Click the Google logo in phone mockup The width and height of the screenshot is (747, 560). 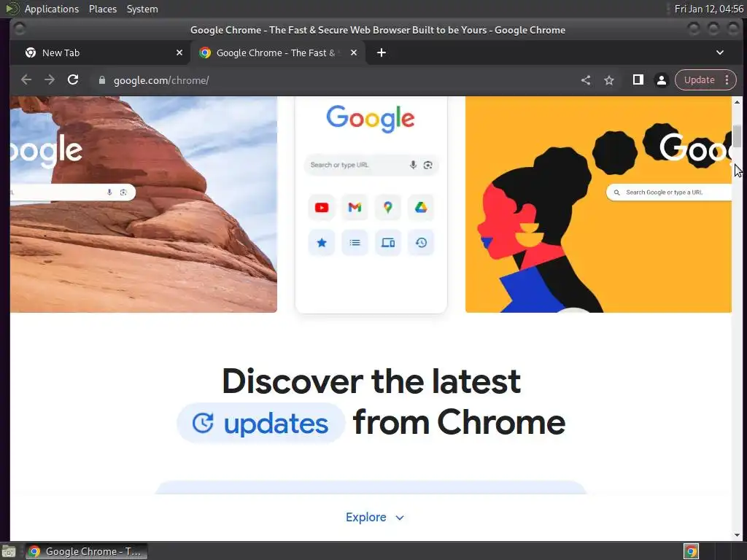coord(371,118)
